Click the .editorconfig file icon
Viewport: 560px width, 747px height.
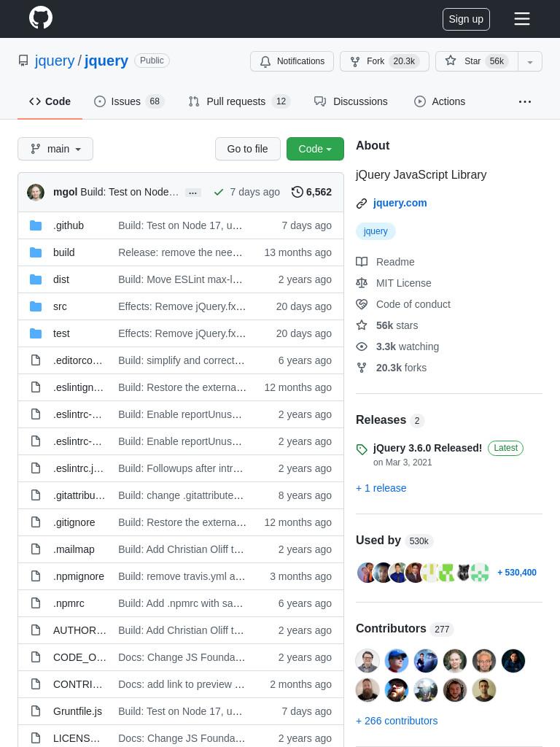[x=36, y=360]
